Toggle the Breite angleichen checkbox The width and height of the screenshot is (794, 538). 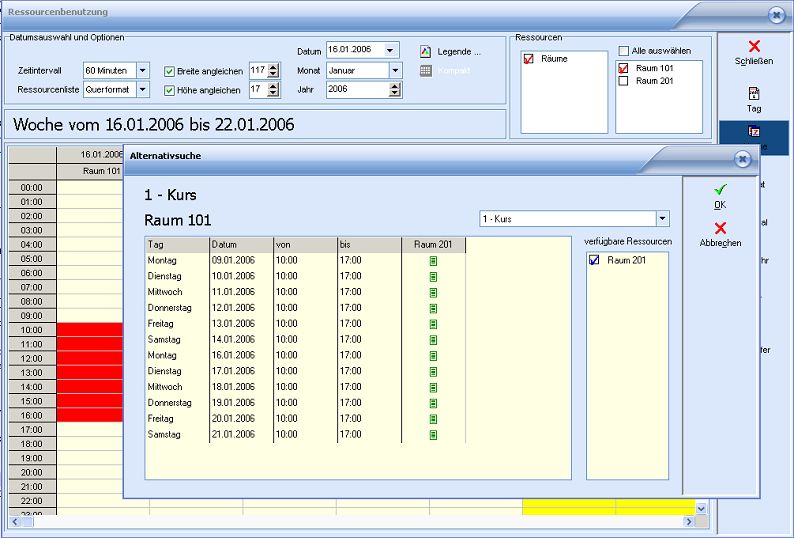click(x=169, y=71)
